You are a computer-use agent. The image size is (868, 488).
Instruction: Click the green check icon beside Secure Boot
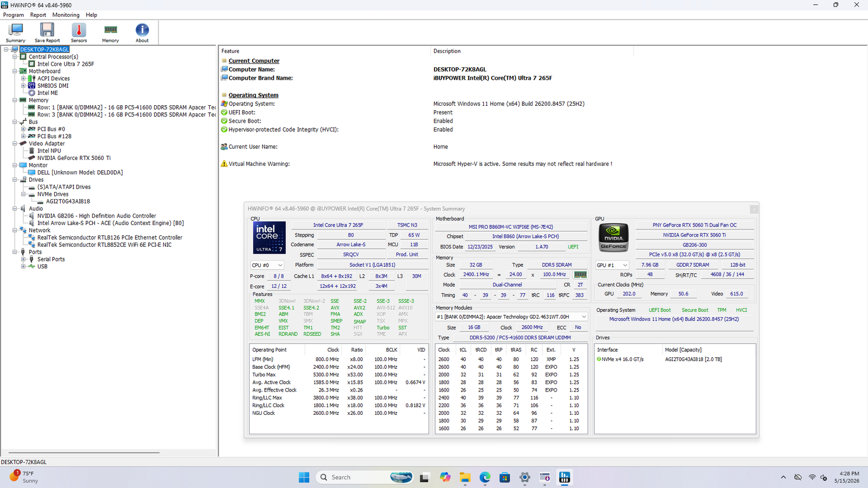pos(224,121)
